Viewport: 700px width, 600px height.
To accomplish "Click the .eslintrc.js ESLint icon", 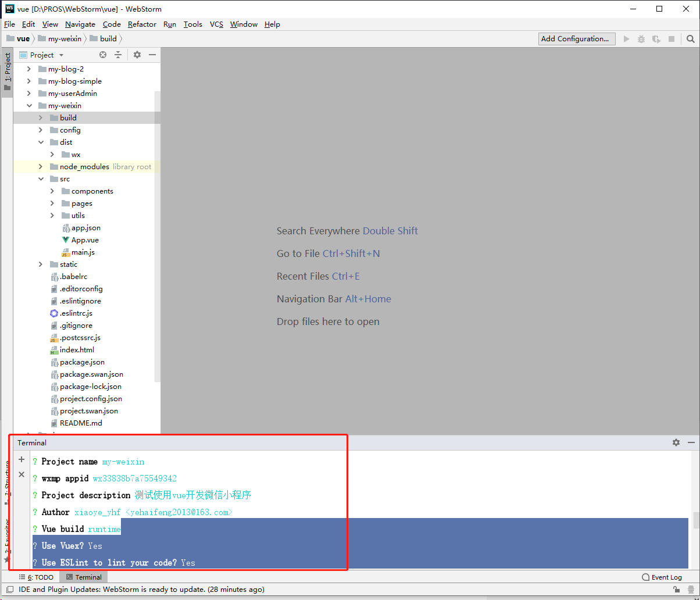I will point(54,313).
